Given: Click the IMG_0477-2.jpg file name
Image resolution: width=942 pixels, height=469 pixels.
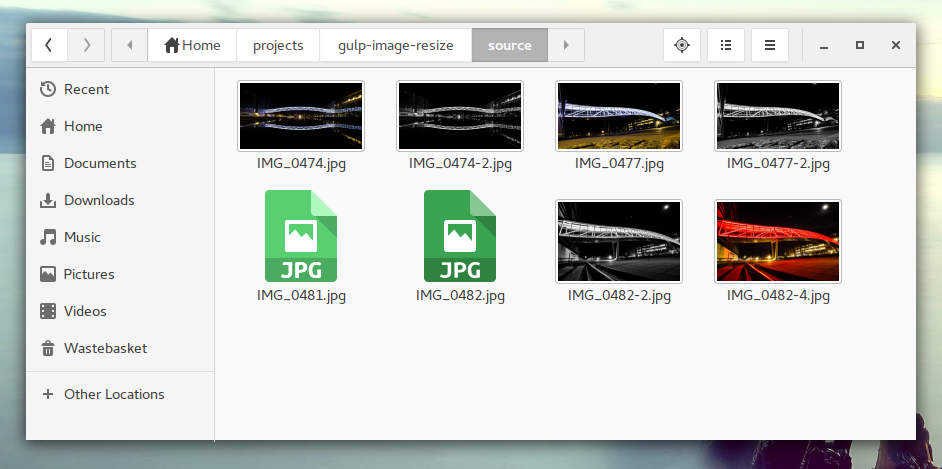Looking at the screenshot, I should (x=778, y=164).
